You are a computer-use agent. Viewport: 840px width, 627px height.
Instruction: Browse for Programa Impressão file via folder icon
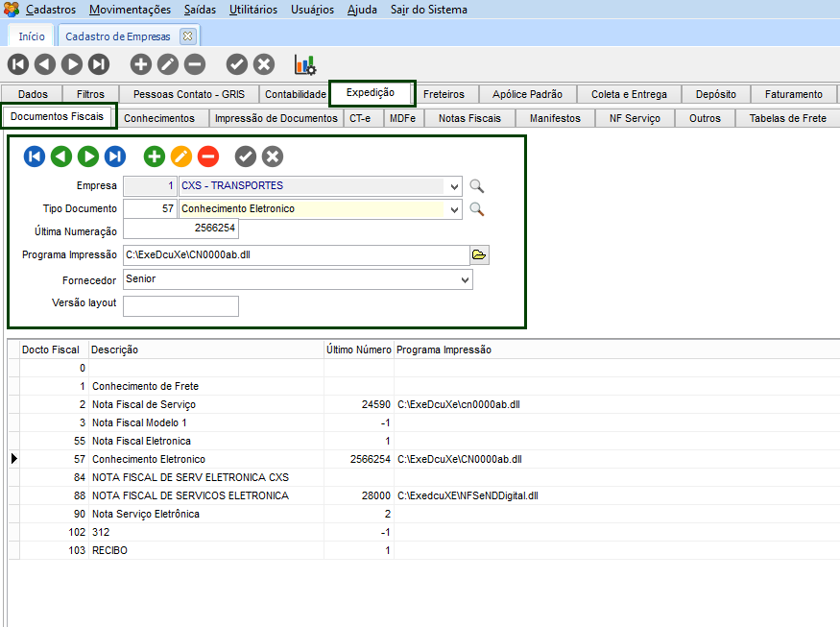pos(479,254)
